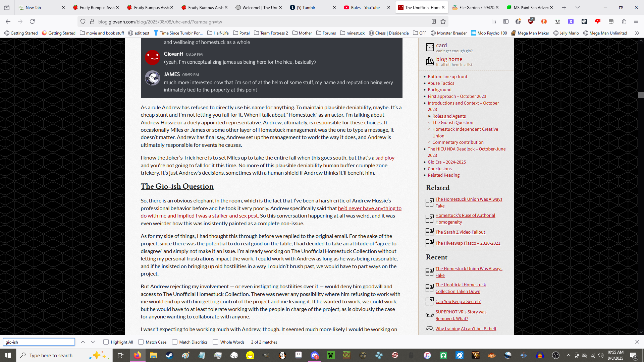Open the "sad ploy" link

click(385, 158)
